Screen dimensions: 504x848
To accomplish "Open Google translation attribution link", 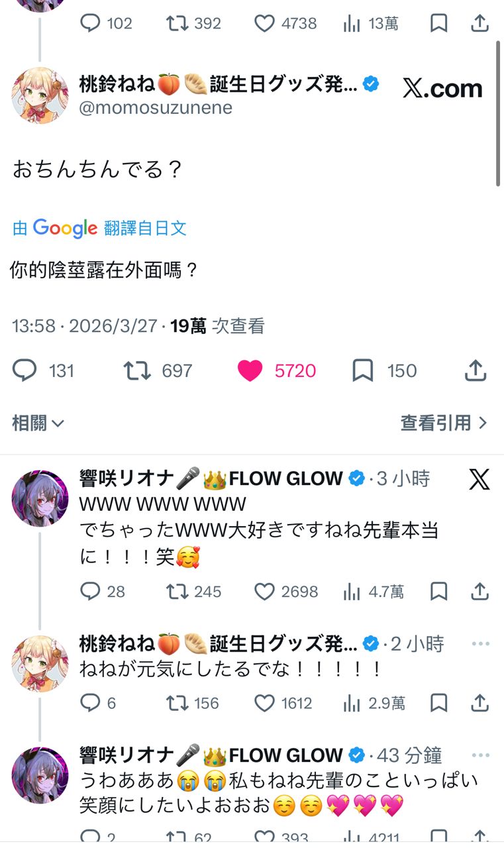I will click(99, 229).
